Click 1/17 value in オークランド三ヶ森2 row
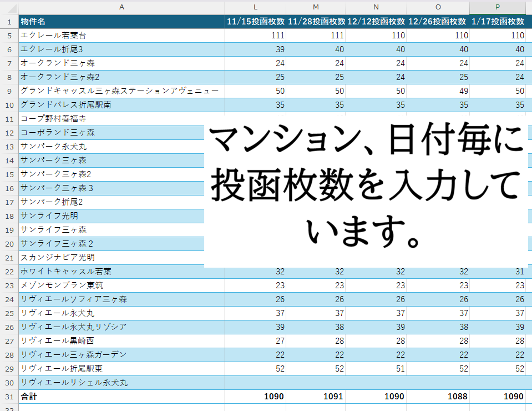This screenshot has height=411, width=532. 498,77
